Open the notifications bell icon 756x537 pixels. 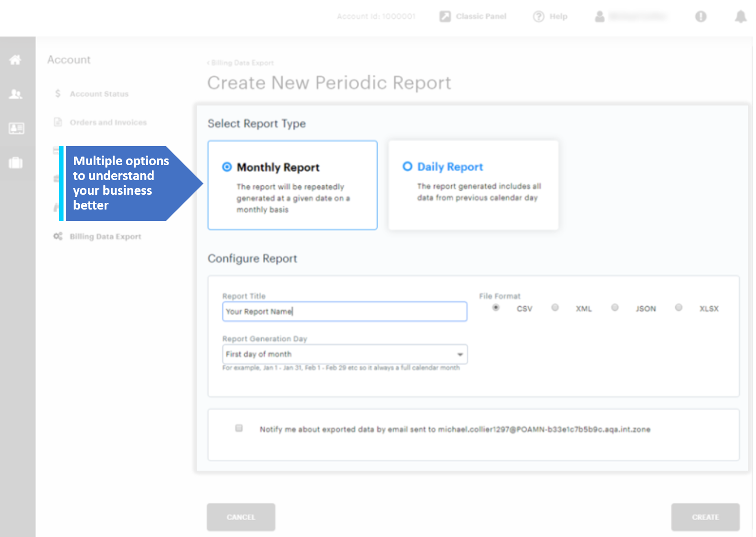[x=740, y=17]
